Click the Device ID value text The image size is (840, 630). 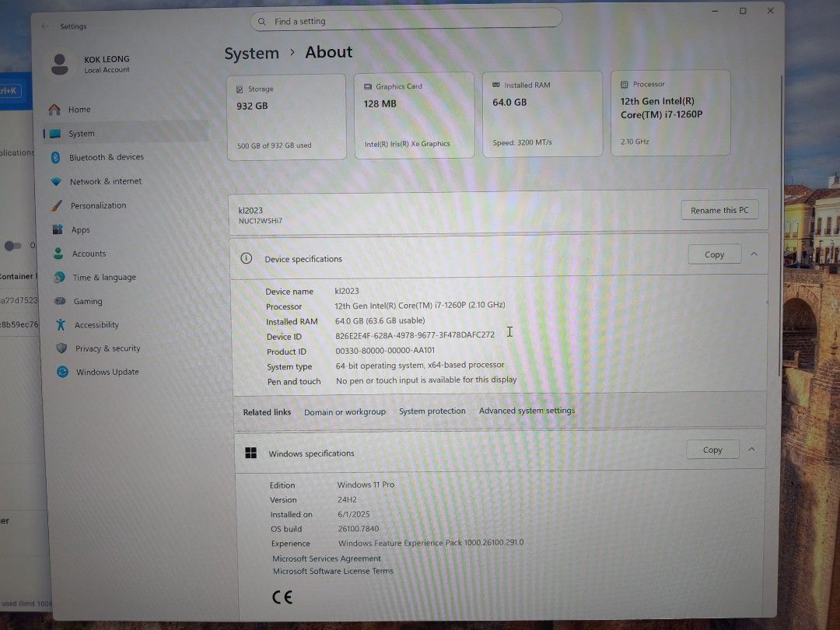tap(415, 334)
